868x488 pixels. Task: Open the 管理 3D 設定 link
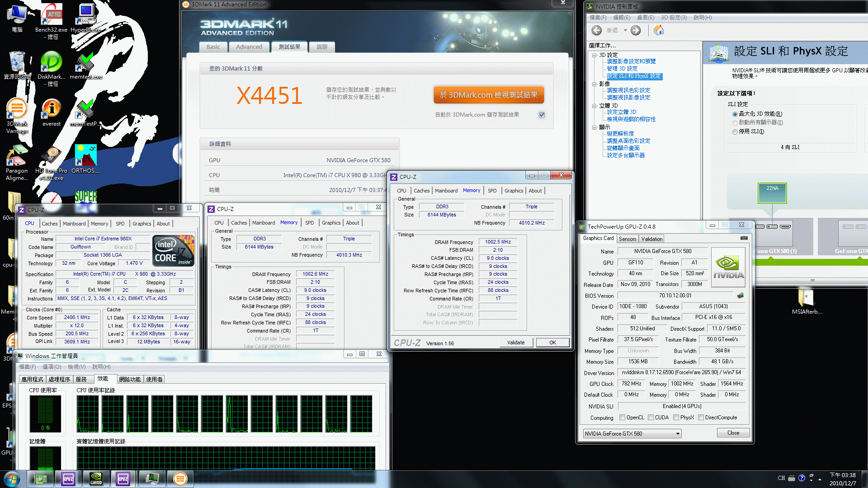click(622, 69)
